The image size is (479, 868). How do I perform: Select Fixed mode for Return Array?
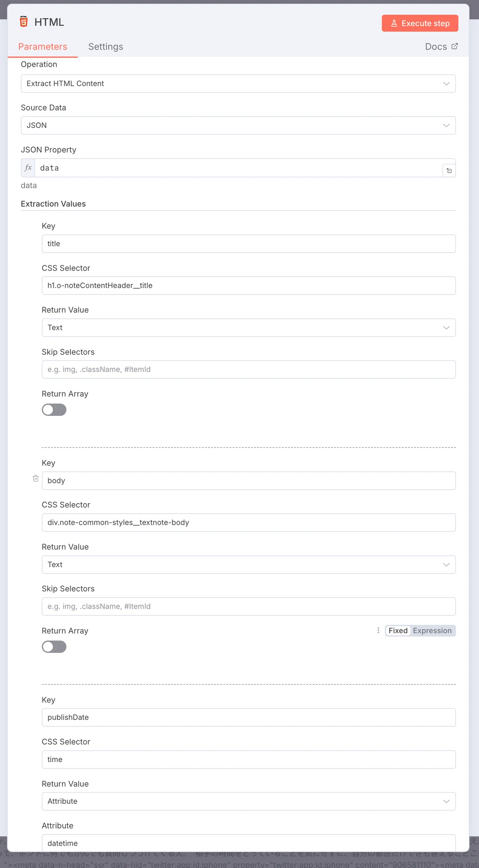pos(398,631)
